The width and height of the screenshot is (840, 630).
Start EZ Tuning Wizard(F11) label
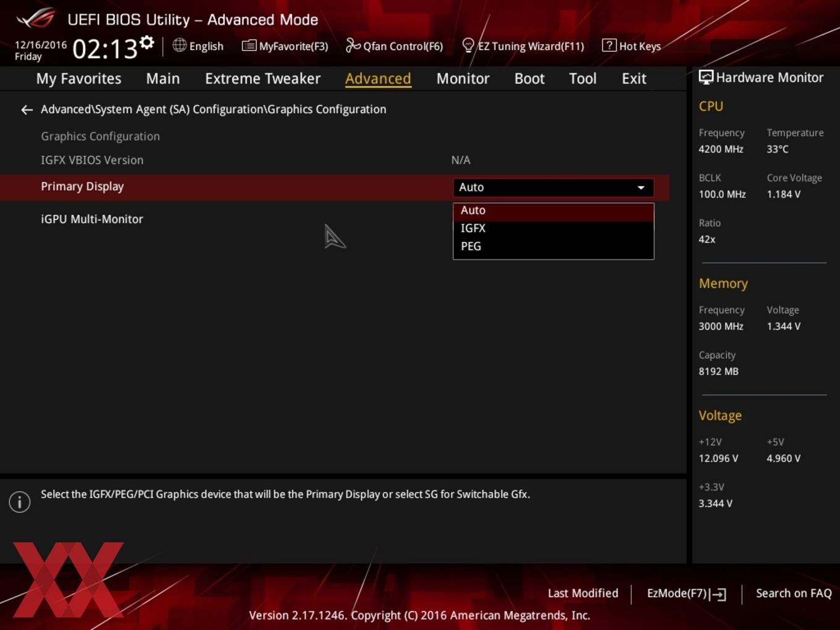coord(531,46)
